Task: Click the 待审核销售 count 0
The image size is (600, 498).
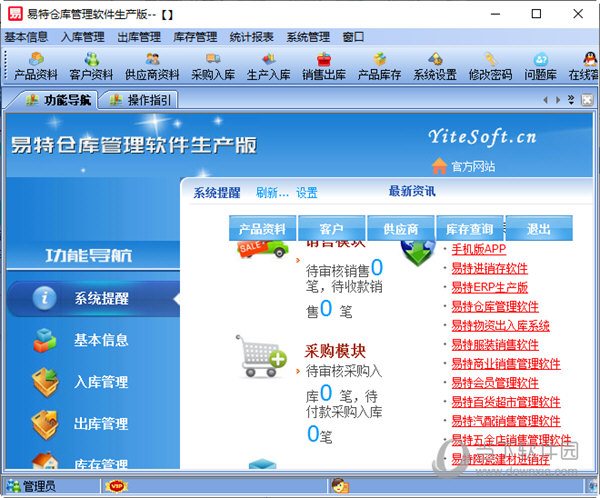Action: point(377,267)
